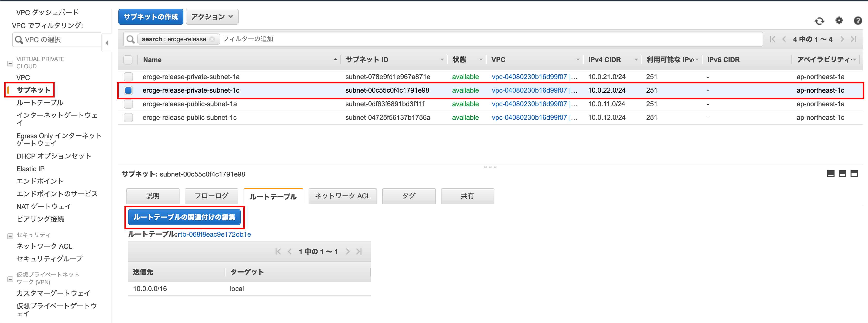Remove the eroge-release search filter

pos(212,39)
